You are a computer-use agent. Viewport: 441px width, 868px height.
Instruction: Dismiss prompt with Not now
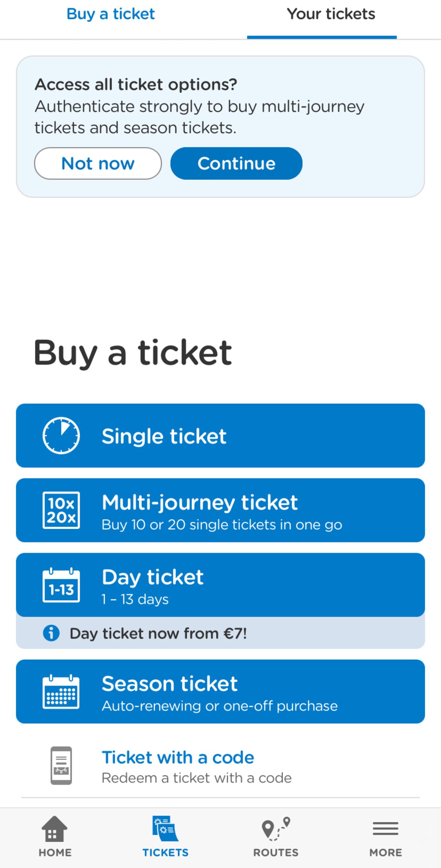(x=98, y=163)
